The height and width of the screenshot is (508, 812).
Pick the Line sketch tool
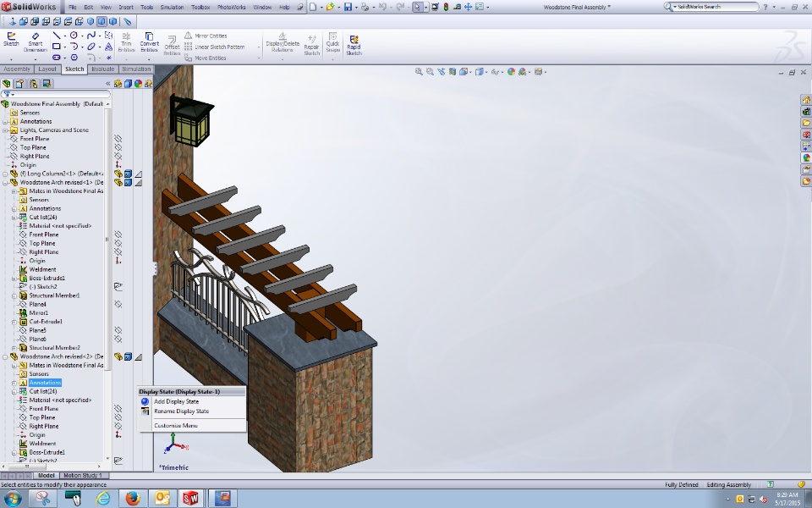[57, 36]
